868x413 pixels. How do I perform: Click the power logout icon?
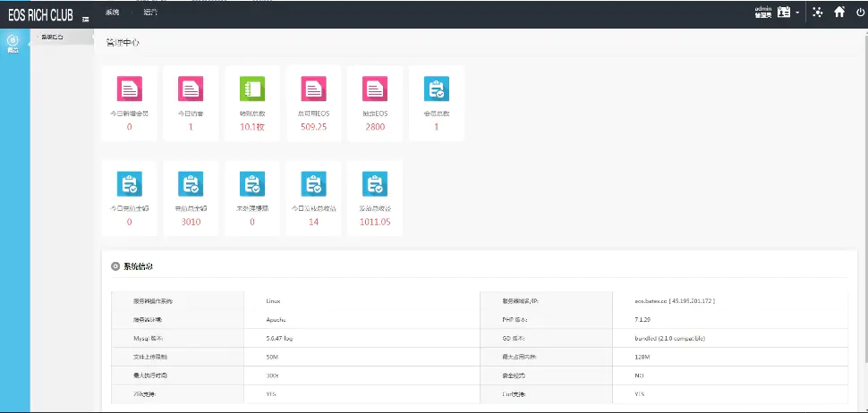[860, 13]
